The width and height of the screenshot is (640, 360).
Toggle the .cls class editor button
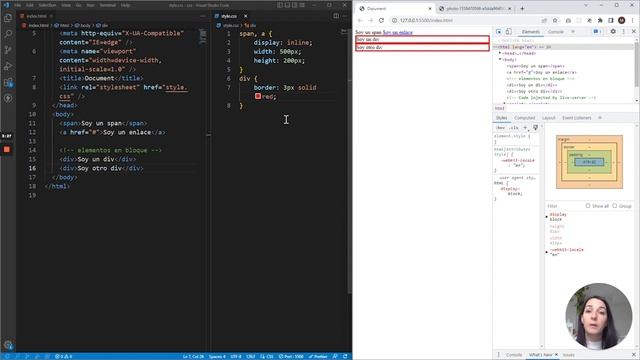coord(513,128)
